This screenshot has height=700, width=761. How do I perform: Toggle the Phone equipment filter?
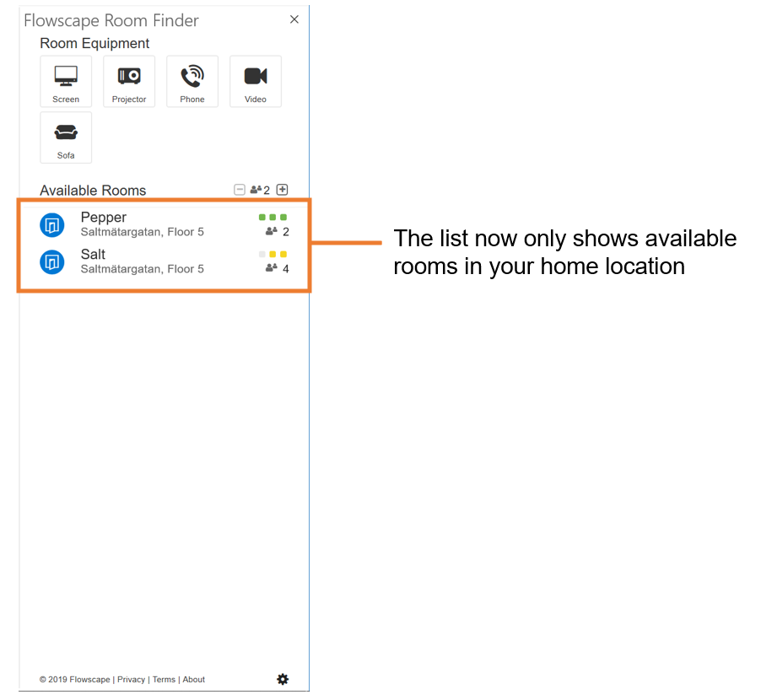point(192,82)
